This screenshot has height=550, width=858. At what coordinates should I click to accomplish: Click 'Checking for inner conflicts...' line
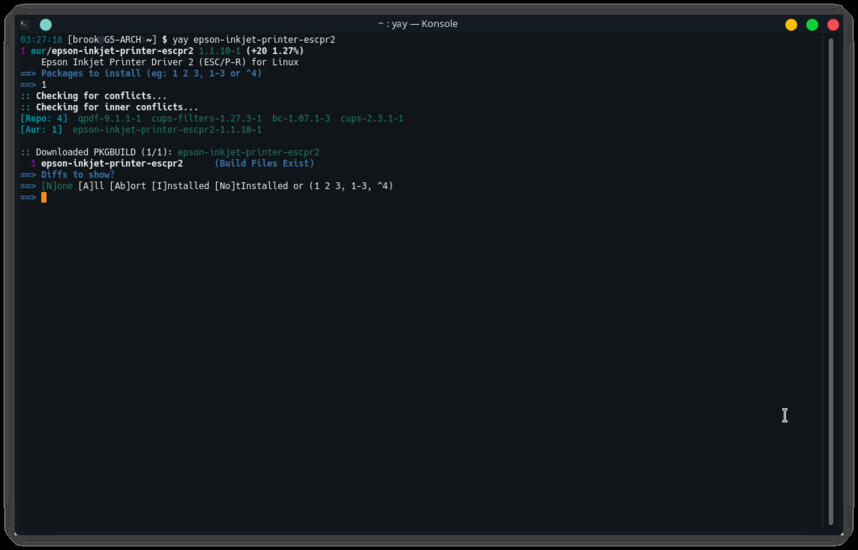point(109,107)
